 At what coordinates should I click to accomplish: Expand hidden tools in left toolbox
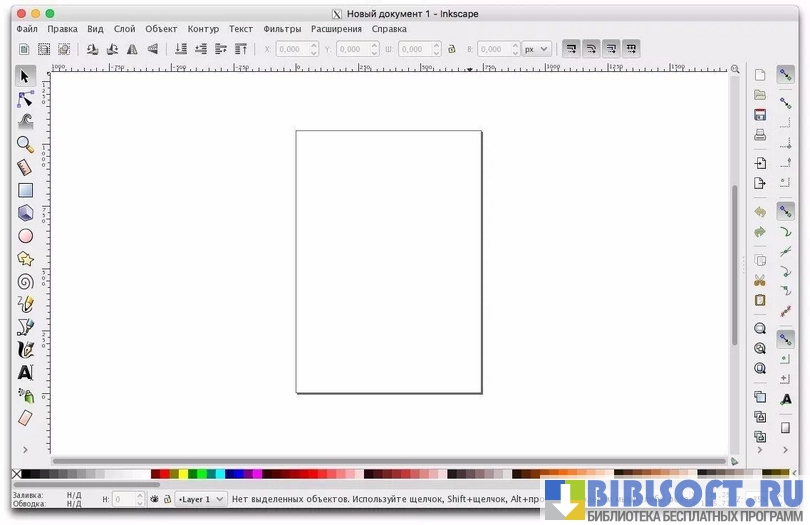click(x=26, y=450)
